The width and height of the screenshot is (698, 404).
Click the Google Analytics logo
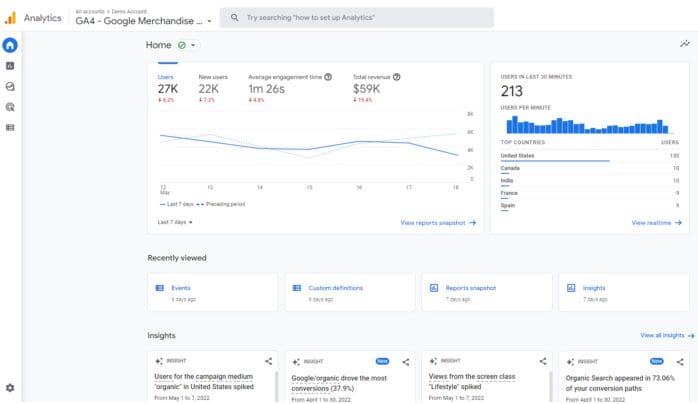point(10,18)
